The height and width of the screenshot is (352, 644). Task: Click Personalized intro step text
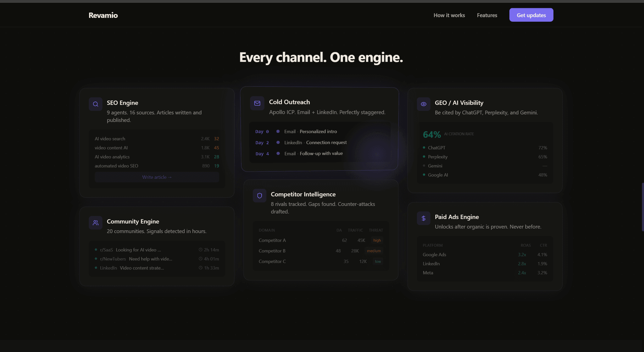coord(318,131)
